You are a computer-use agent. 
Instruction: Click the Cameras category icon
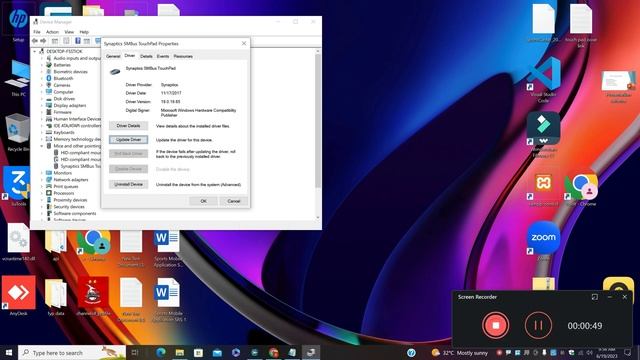point(49,85)
